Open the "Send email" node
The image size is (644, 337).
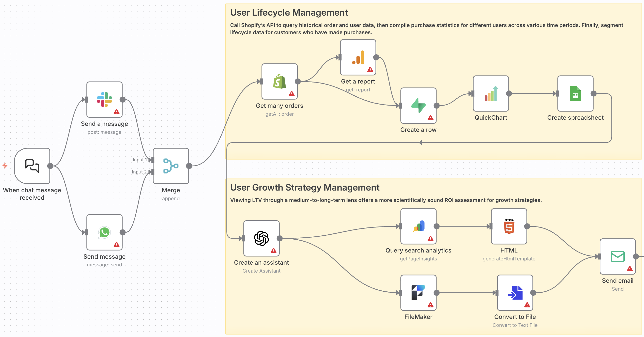[617, 256]
